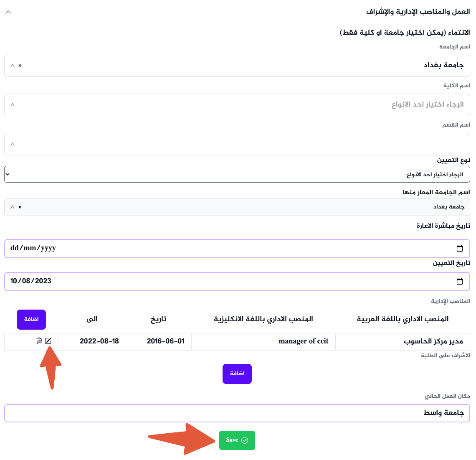
Task: Edit the manager of ccit position entry
Action: [x=48, y=341]
